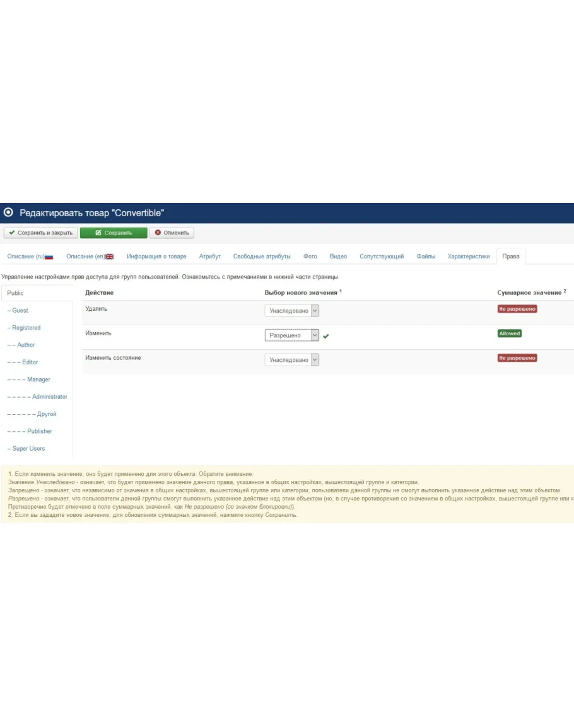Click the green Save button

pyautogui.click(x=114, y=233)
